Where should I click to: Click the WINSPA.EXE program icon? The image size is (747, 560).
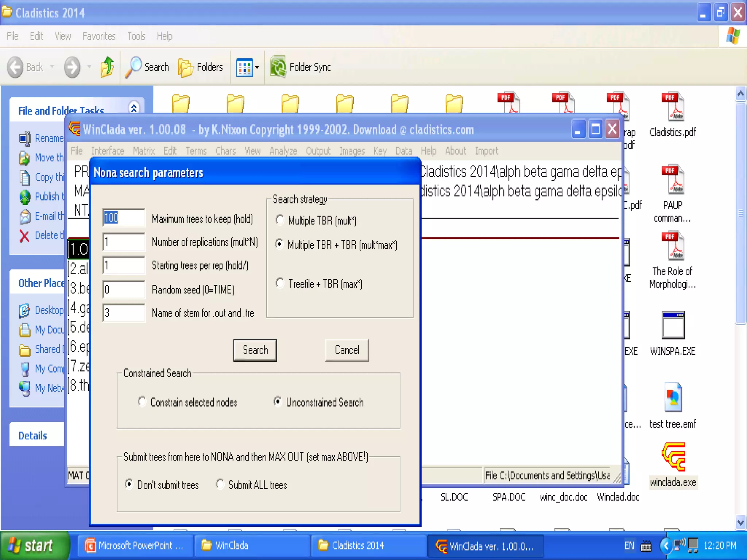673,325
